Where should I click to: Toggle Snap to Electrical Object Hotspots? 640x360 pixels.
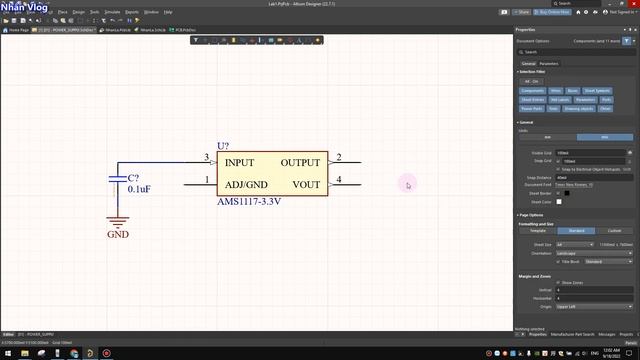558,169
